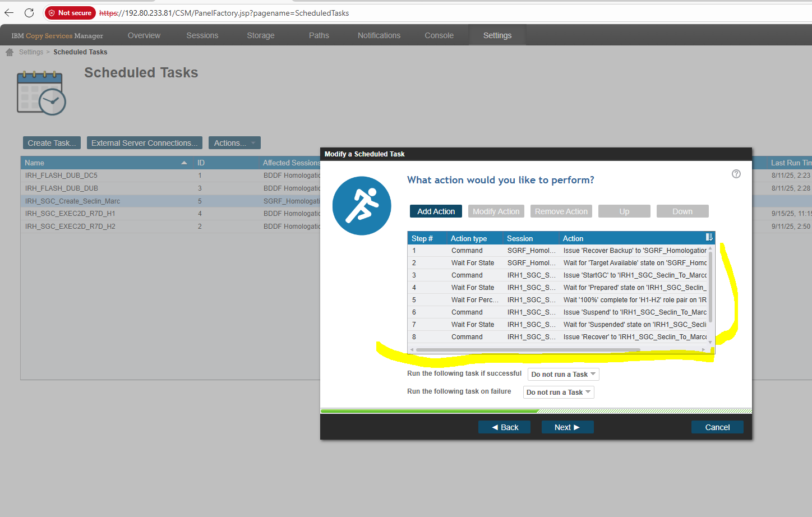Open the Sessions menu
Viewport: 812px width, 517px height.
coord(202,35)
